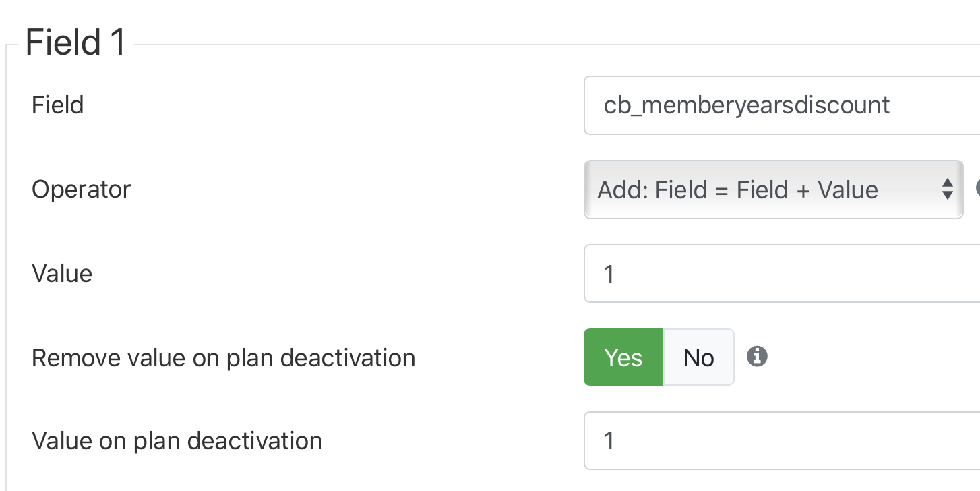
Task: Set Remove value on plan deactivation to Yes
Action: click(623, 357)
